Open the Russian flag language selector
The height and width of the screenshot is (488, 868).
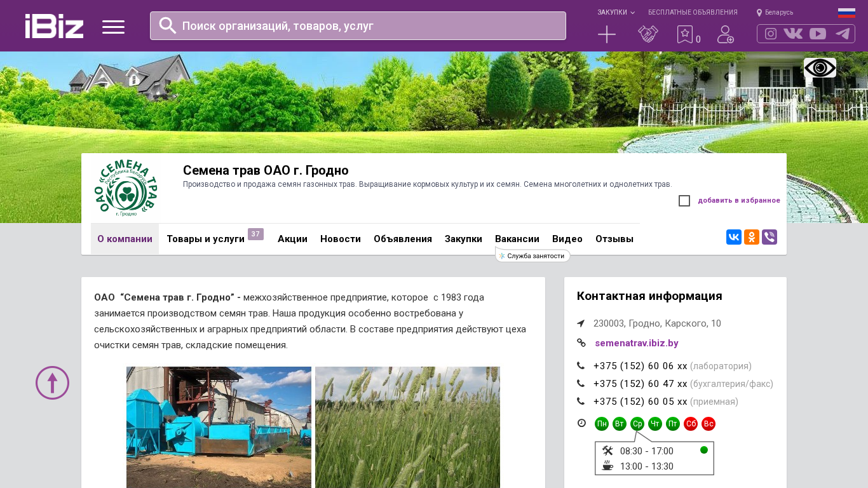[846, 12]
